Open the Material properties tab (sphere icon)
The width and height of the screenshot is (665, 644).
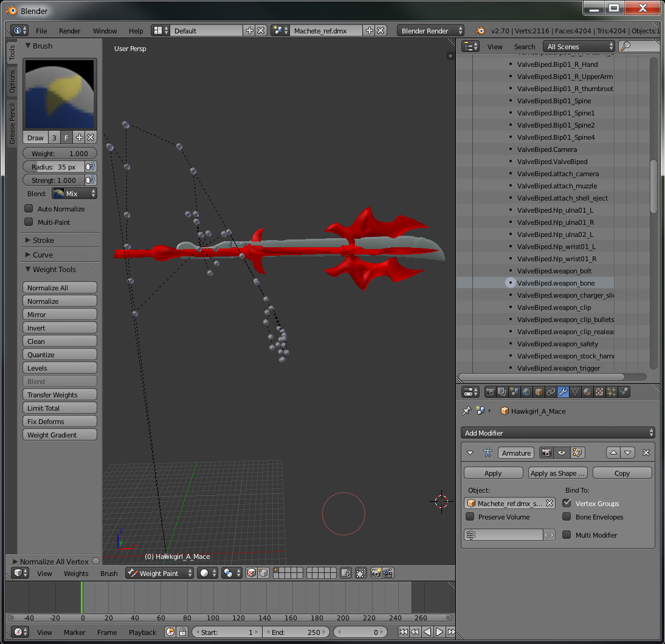click(x=587, y=392)
